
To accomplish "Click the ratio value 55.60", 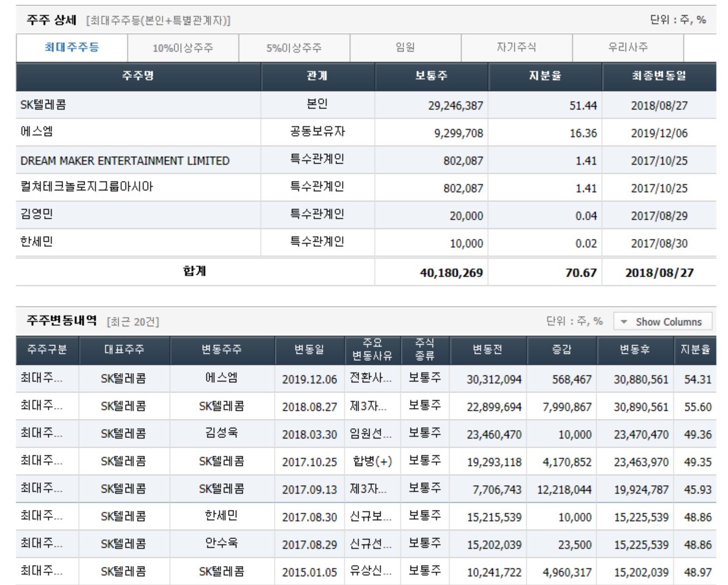I will click(x=697, y=407).
